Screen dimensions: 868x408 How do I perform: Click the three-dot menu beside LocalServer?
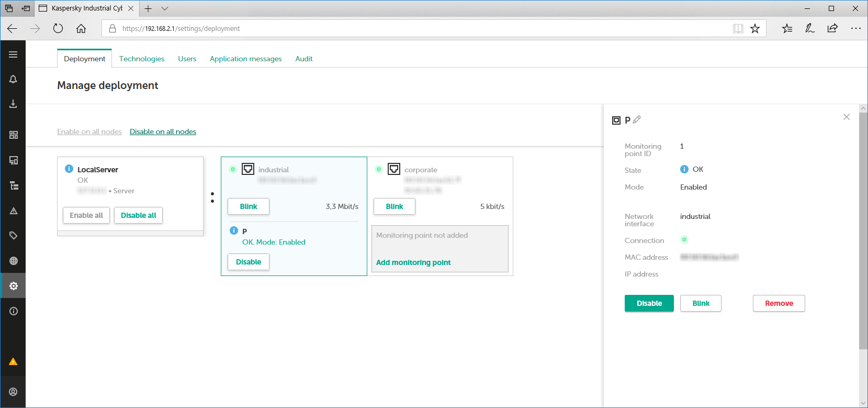(212, 197)
